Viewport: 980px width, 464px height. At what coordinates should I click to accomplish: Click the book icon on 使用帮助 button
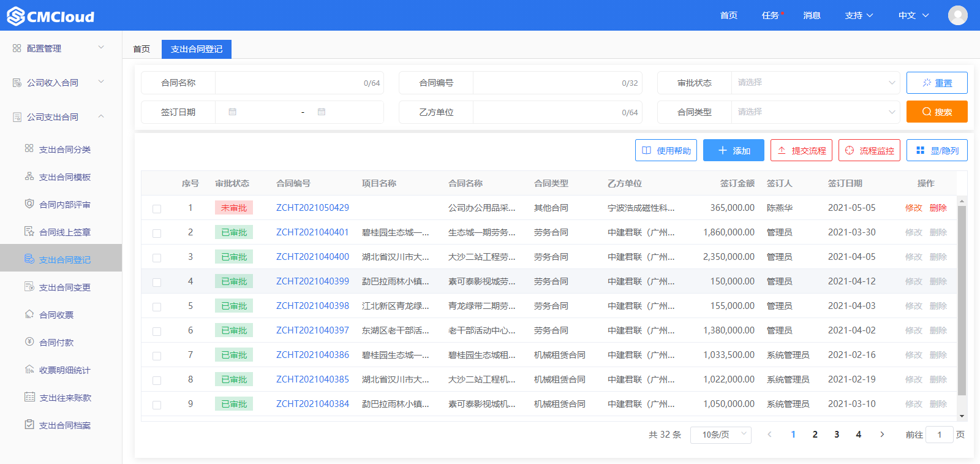[x=646, y=150]
